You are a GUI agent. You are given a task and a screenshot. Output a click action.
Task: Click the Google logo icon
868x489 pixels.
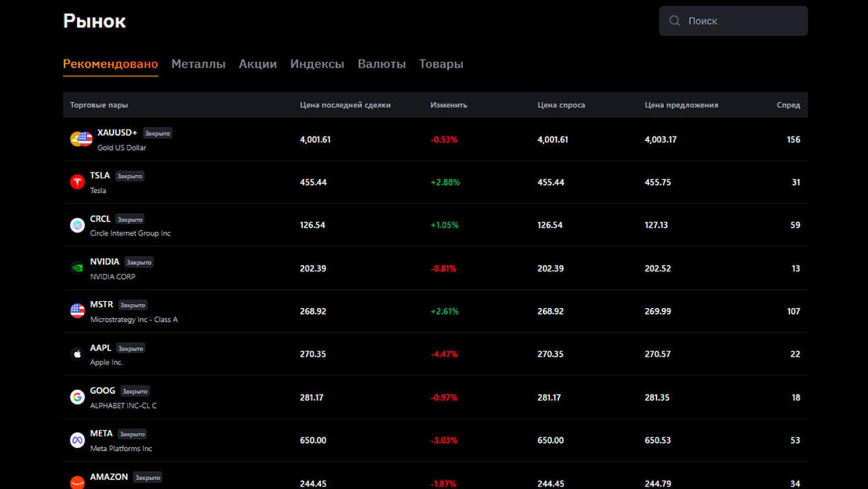point(78,398)
